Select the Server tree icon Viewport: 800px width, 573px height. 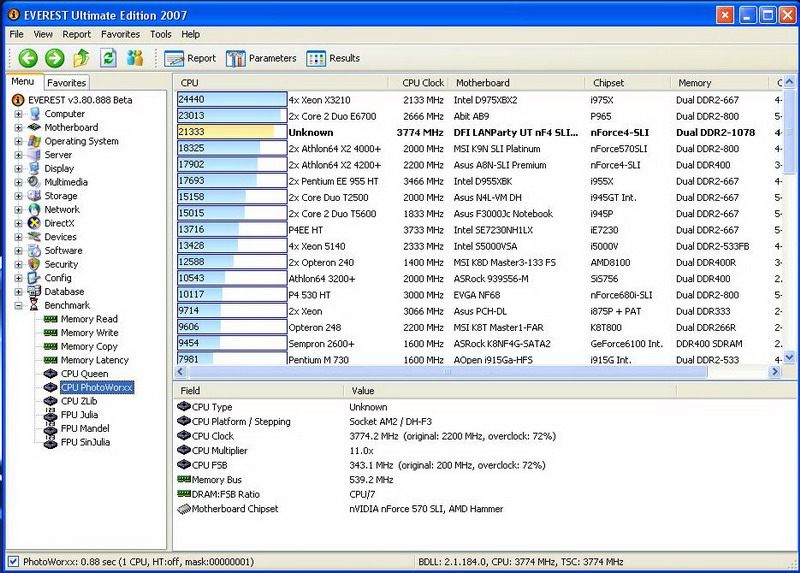click(35, 155)
